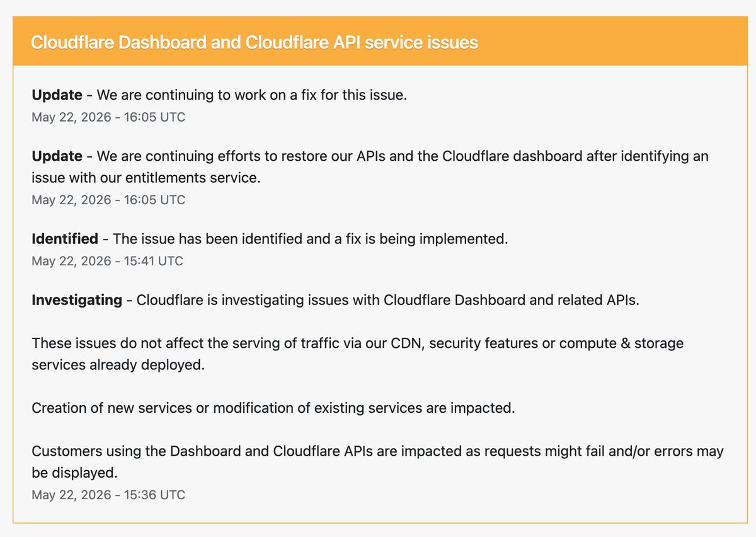This screenshot has height=537, width=756.
Task: Click the 'Cloudflare is investigating issues' sentence
Action: point(388,299)
